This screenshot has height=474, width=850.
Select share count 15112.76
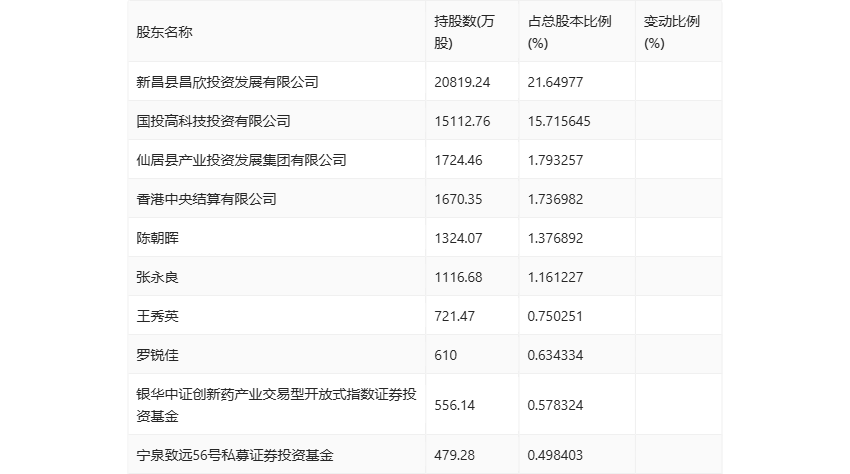(462, 121)
